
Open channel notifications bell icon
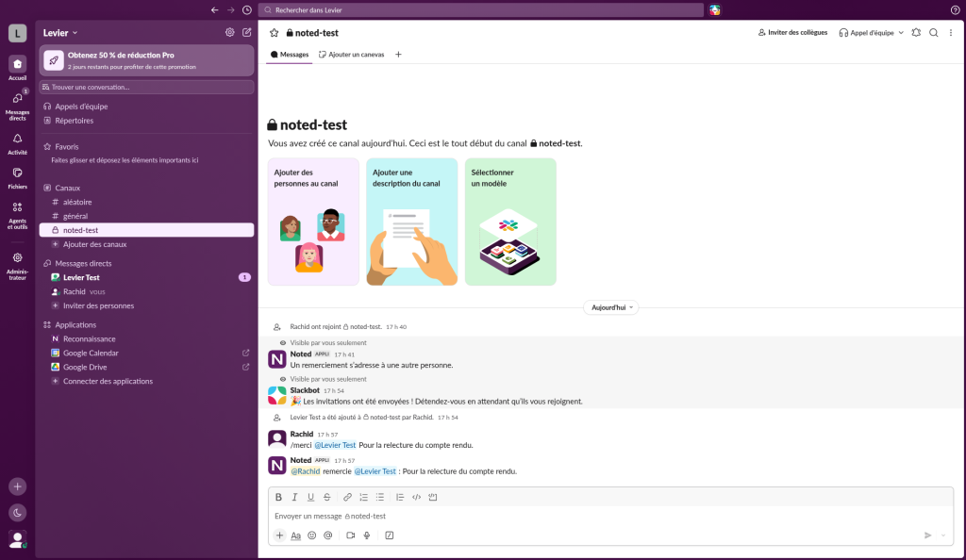click(916, 33)
